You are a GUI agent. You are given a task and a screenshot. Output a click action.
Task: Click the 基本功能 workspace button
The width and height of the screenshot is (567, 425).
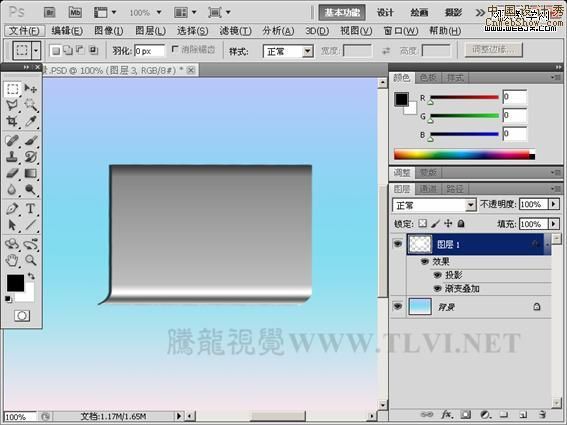pyautogui.click(x=342, y=13)
